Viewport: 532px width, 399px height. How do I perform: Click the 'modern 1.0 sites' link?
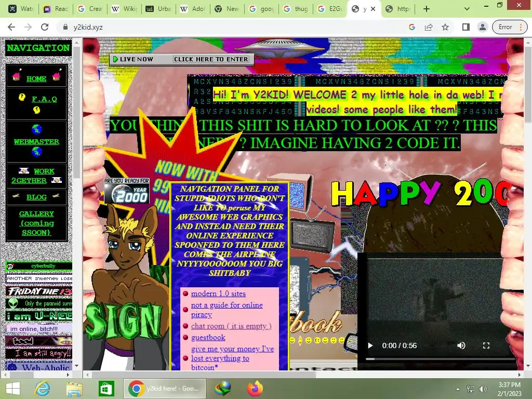pos(218,294)
